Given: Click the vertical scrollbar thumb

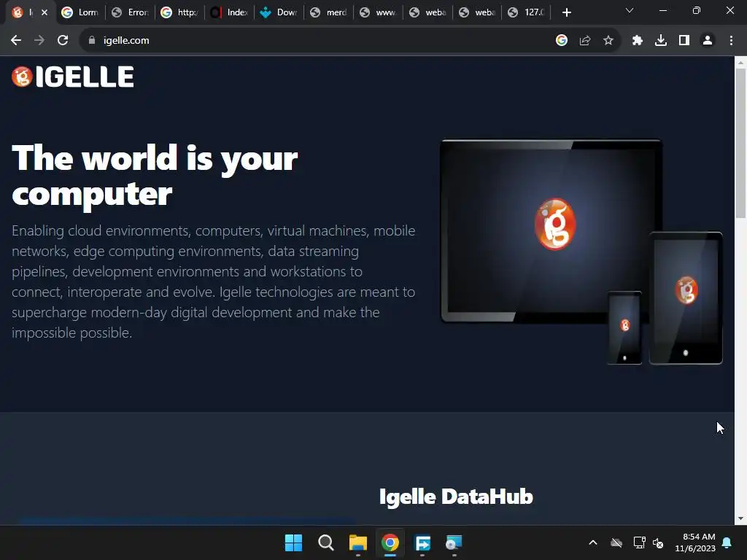Looking at the screenshot, I should (x=741, y=143).
